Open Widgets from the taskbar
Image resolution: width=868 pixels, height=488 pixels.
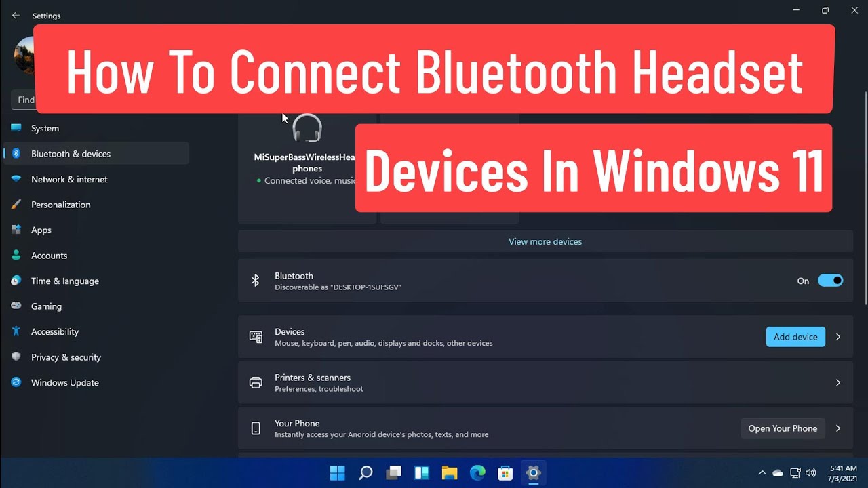[x=421, y=472]
